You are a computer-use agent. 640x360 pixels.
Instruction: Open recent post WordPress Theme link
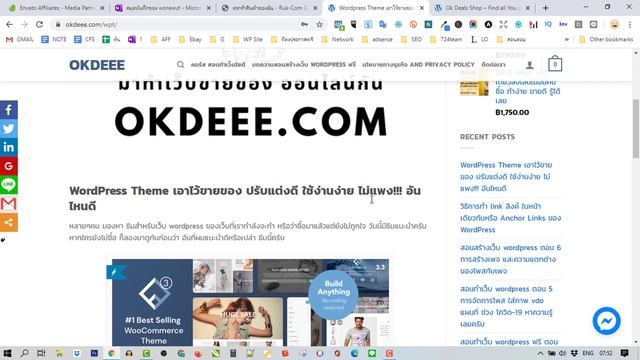pos(506,176)
